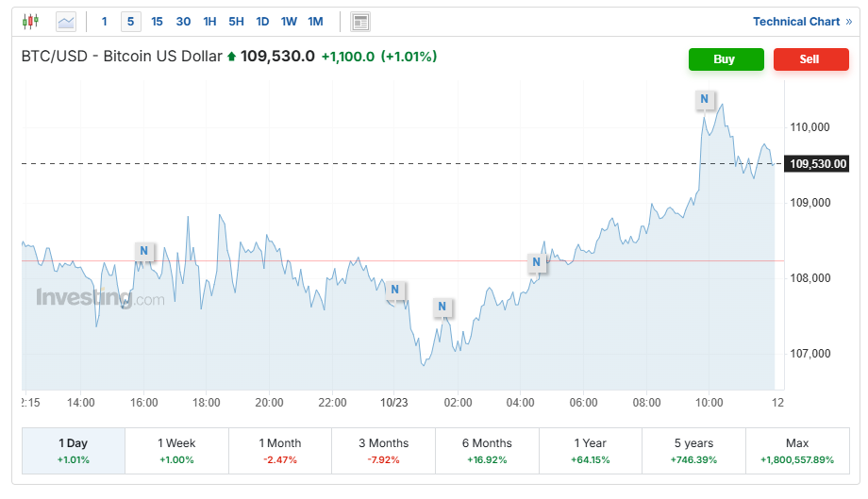Open the news marker near 02:00
Image resolution: width=868 pixels, height=499 pixels.
442,308
